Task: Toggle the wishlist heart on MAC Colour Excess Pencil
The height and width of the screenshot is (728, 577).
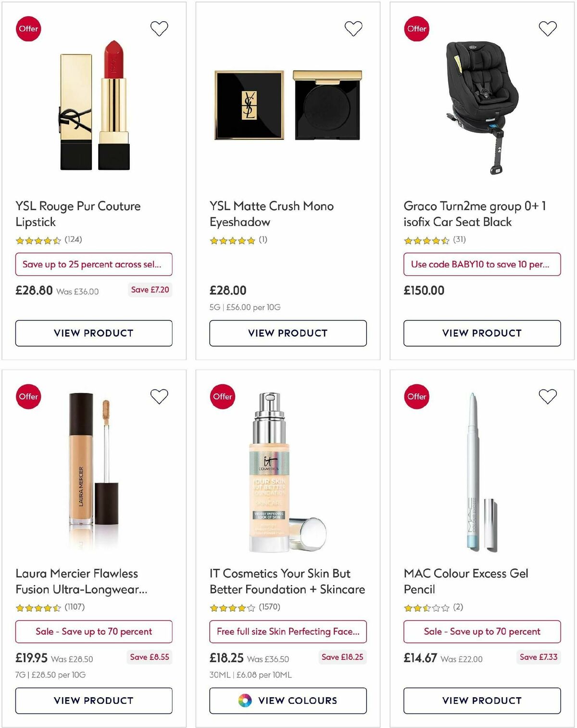Action: click(x=548, y=396)
